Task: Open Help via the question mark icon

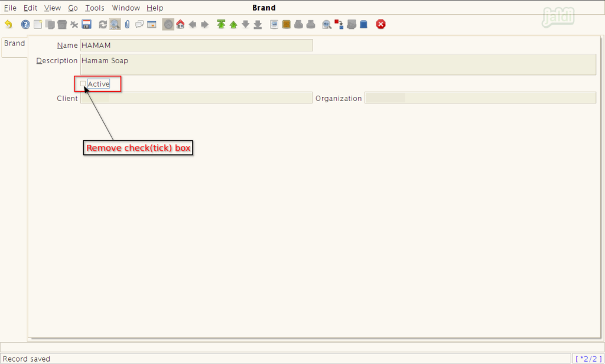Action: coord(25,24)
